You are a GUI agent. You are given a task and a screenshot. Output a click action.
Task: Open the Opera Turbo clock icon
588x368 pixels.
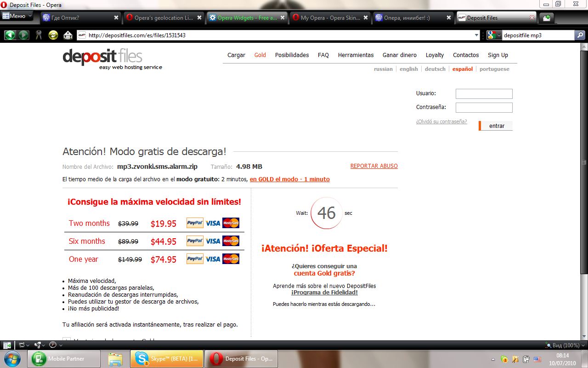[x=53, y=345]
